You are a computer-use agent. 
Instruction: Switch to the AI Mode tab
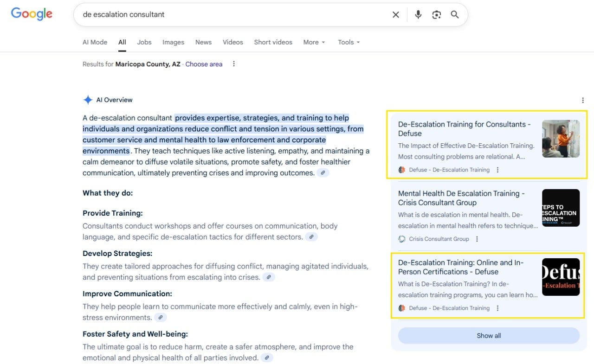(95, 42)
